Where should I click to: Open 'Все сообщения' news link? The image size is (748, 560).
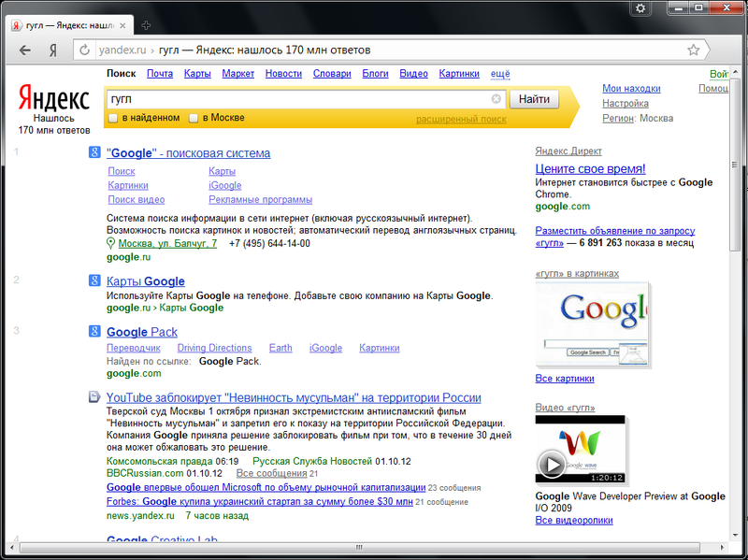[x=271, y=473]
